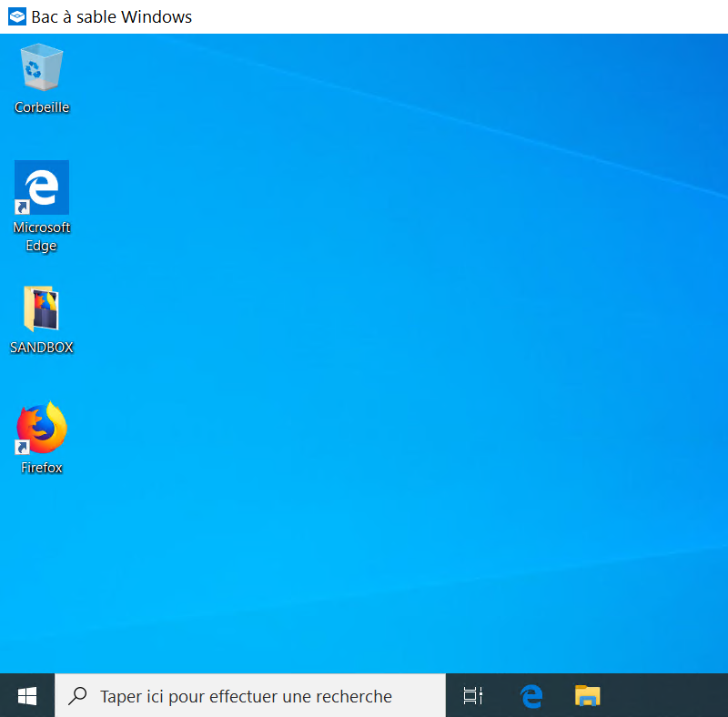Screen dimensions: 728x717
Task: Open the Windows Start menu
Action: click(27, 696)
